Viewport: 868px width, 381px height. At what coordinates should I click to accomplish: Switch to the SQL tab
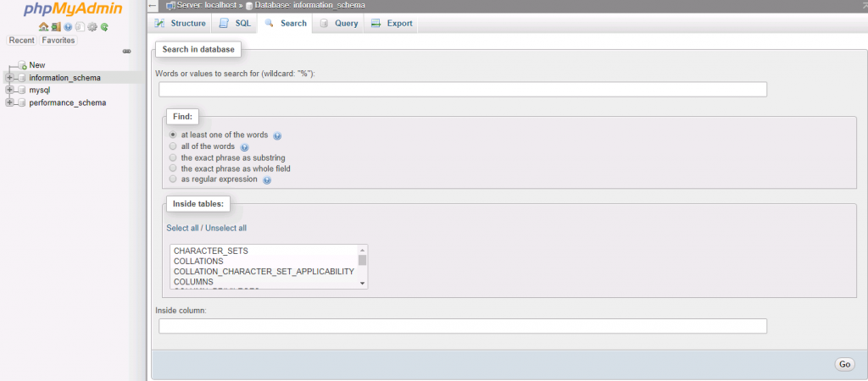click(236, 23)
